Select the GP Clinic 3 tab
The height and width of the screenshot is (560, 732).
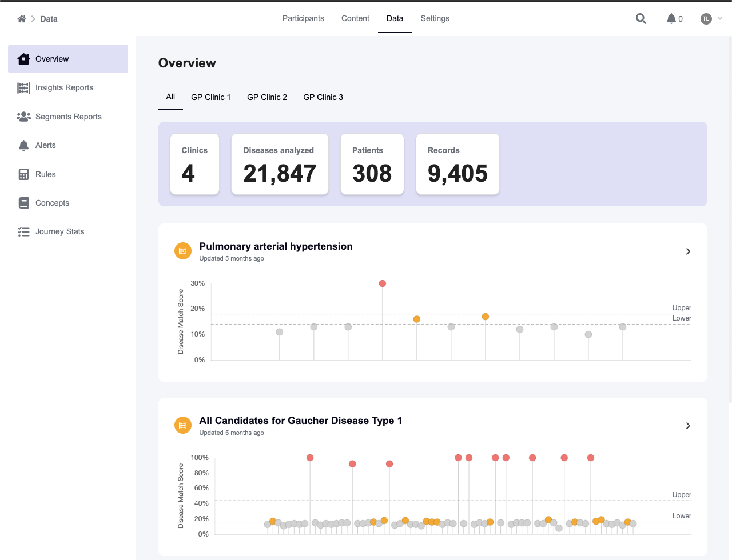coord(323,97)
